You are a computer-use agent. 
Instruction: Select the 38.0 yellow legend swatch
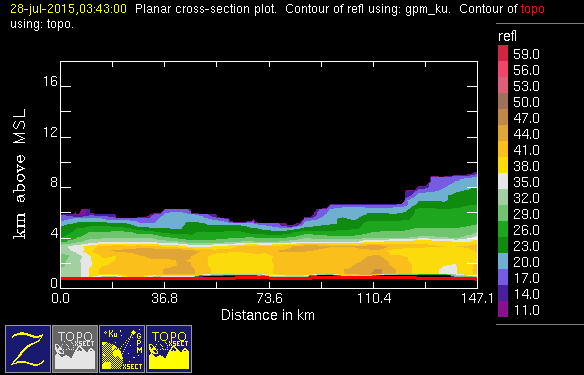pyautogui.click(x=503, y=165)
